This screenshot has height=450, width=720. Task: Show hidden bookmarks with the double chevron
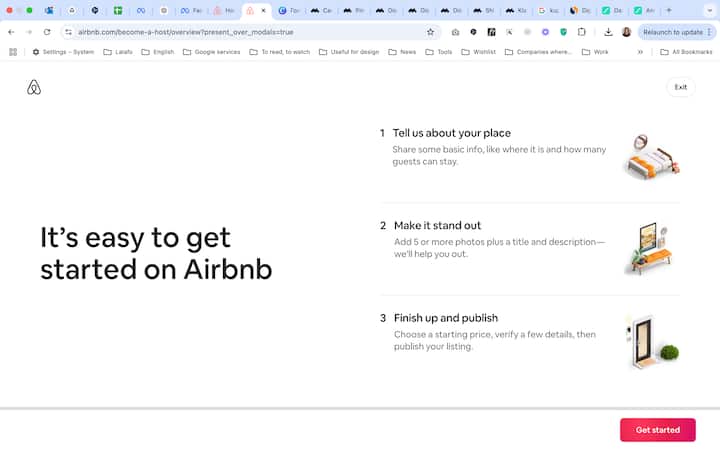(x=640, y=52)
